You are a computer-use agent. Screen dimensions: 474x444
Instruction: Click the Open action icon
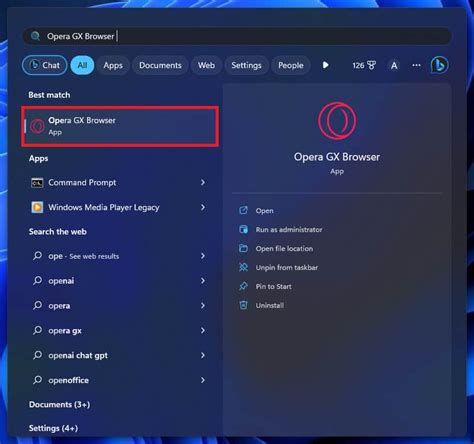point(243,210)
